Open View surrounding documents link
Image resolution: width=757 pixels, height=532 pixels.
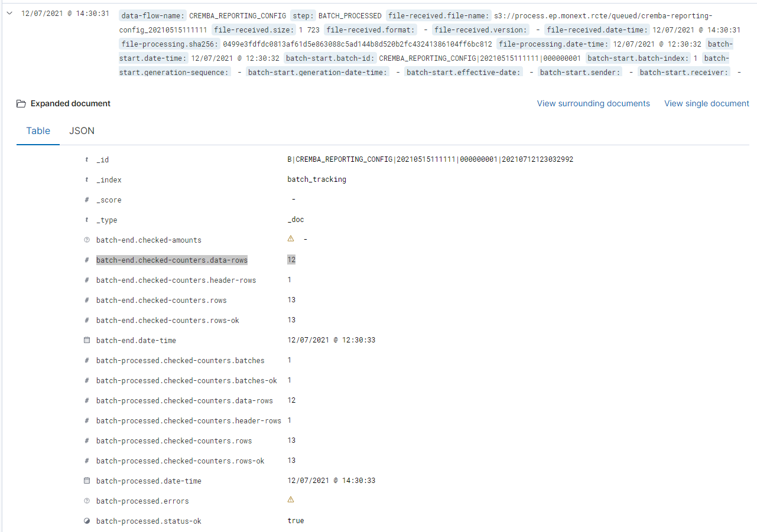[x=593, y=103]
